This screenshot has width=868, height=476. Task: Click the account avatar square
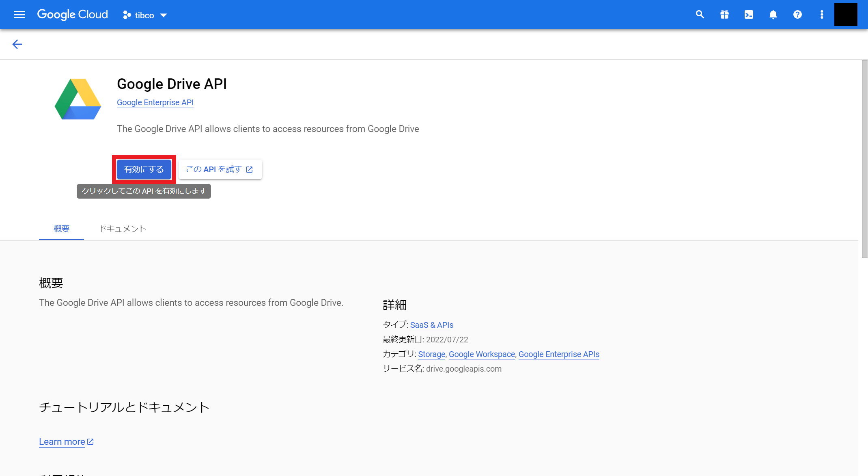coord(846,15)
